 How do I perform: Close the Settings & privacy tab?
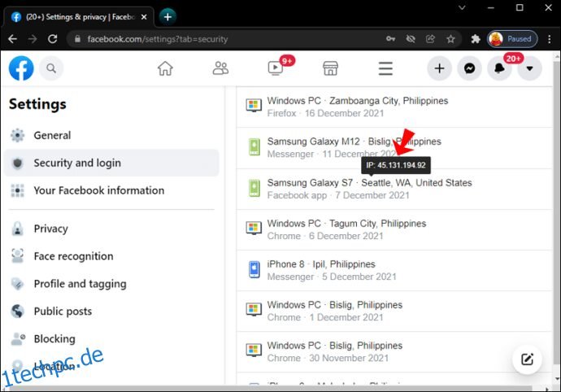coord(144,17)
